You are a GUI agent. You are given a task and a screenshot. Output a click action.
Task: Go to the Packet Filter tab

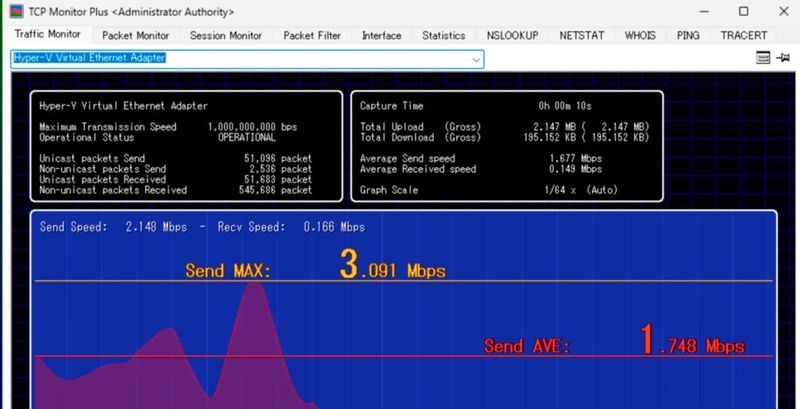point(312,36)
